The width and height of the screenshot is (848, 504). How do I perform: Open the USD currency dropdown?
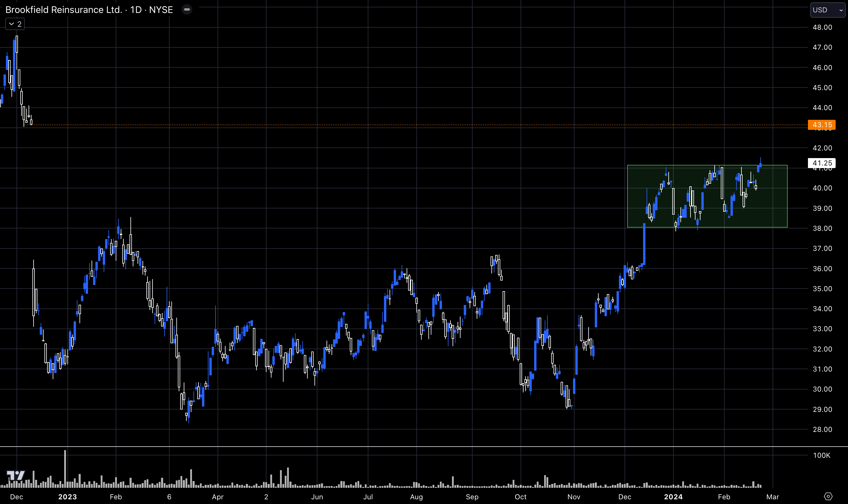pos(827,10)
